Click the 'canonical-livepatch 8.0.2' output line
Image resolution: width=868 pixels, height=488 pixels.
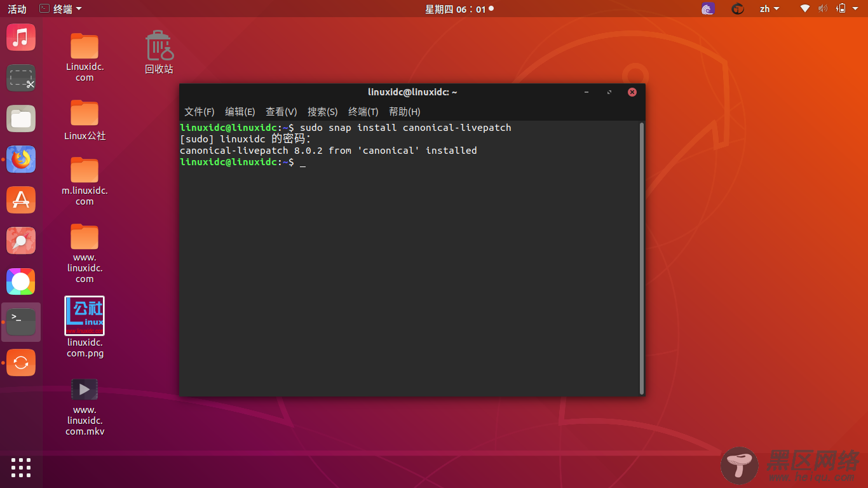coord(329,151)
